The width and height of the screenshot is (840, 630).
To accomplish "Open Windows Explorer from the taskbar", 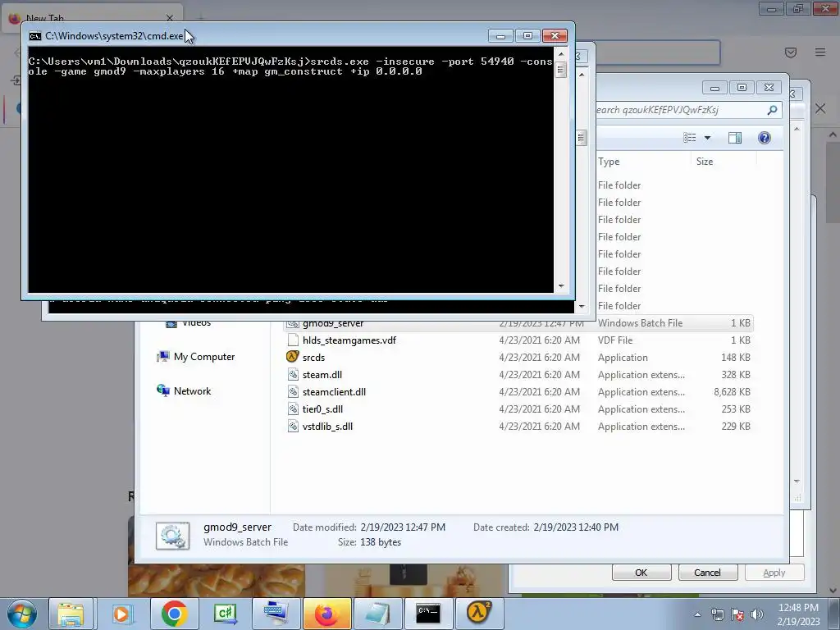I will pyautogui.click(x=71, y=614).
